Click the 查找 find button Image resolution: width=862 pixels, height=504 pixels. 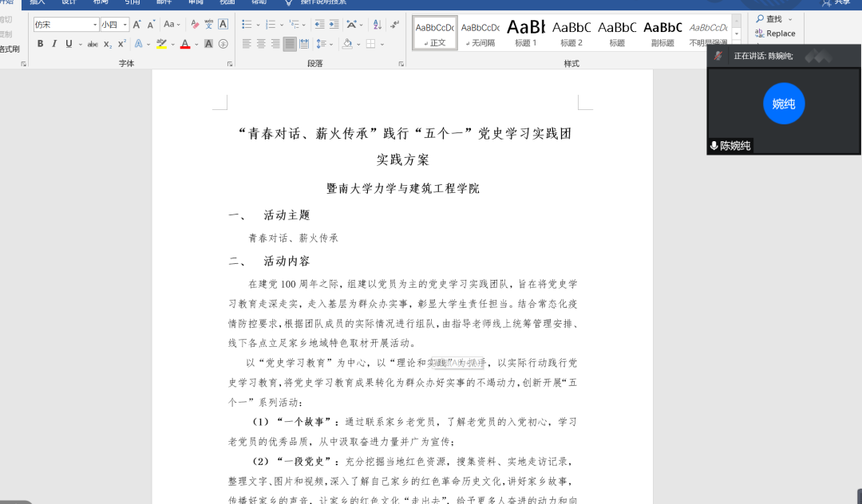click(x=769, y=19)
